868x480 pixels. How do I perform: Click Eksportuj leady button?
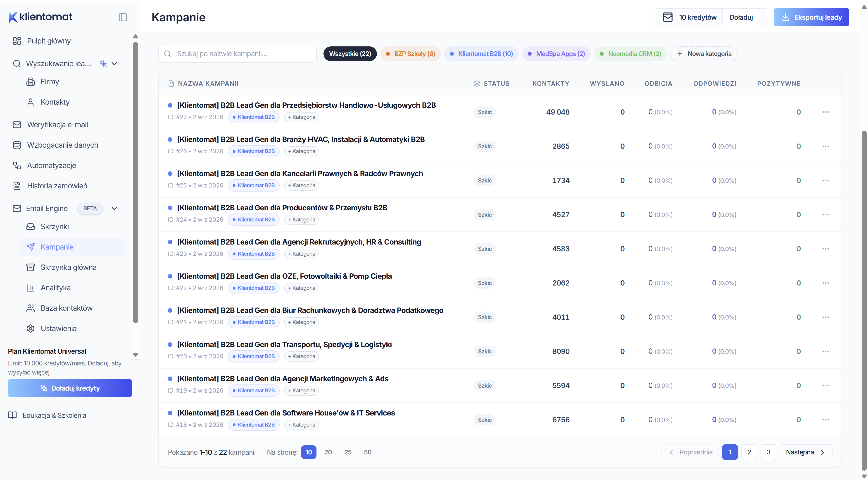point(811,17)
